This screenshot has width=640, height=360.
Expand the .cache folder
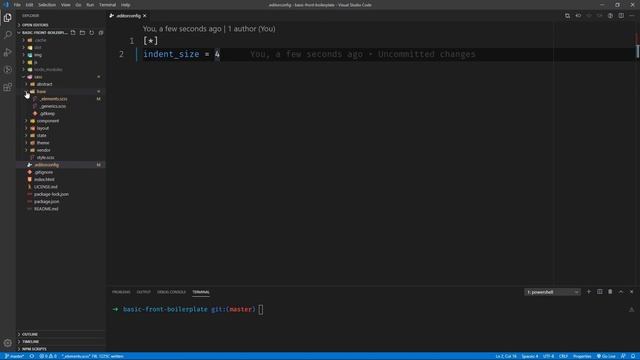tap(61, 40)
